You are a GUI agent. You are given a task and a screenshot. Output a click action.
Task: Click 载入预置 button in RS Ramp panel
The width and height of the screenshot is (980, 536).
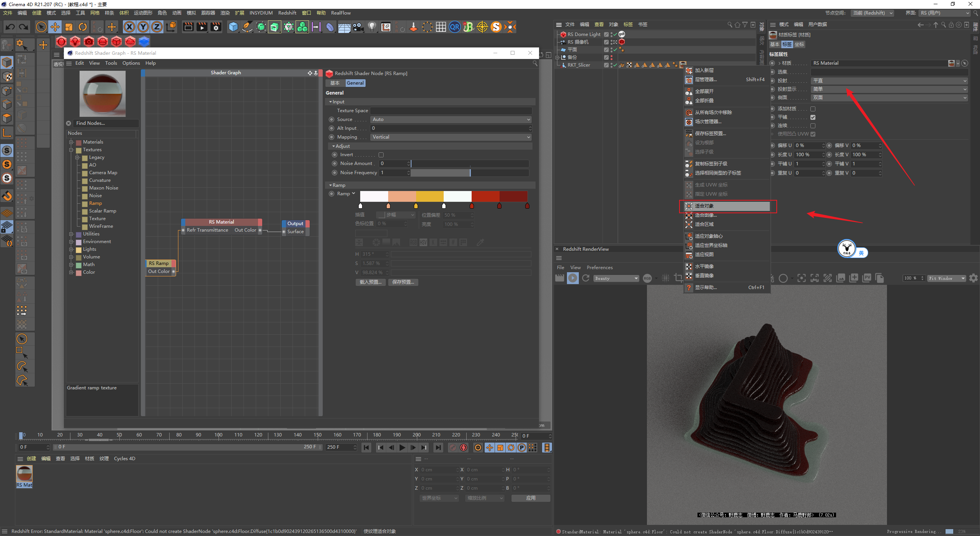pos(368,282)
